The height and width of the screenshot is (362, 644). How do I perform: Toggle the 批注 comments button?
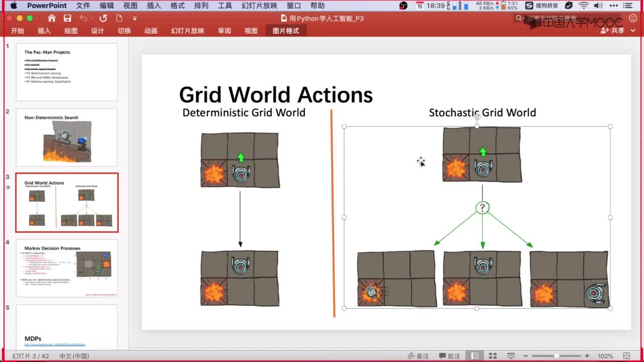point(449,356)
